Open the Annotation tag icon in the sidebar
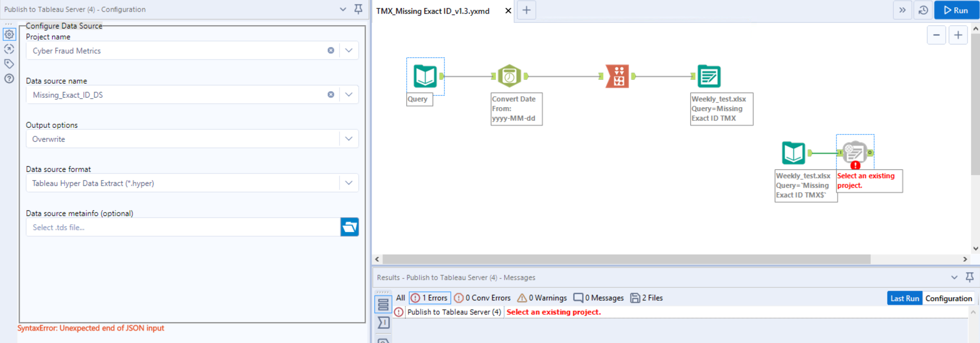 click(9, 63)
